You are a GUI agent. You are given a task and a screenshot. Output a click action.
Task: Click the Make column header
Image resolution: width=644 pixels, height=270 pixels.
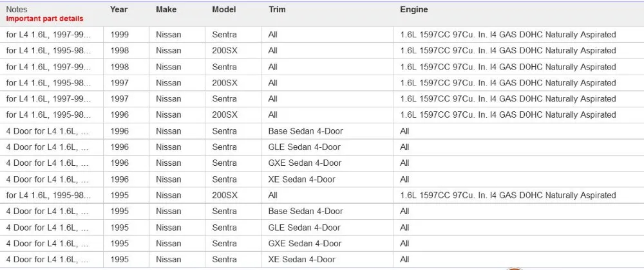pyautogui.click(x=166, y=10)
